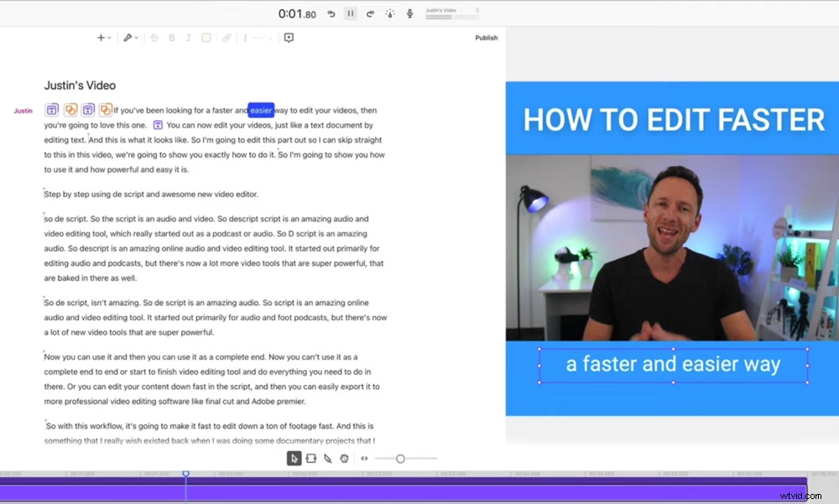This screenshot has width=839, height=504.
Task: Click the microphone recording icon at the top
Action: tap(409, 13)
